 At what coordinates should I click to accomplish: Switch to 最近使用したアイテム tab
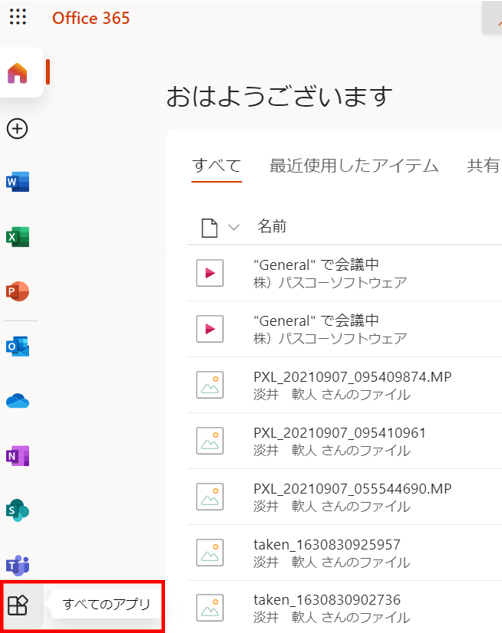354,166
